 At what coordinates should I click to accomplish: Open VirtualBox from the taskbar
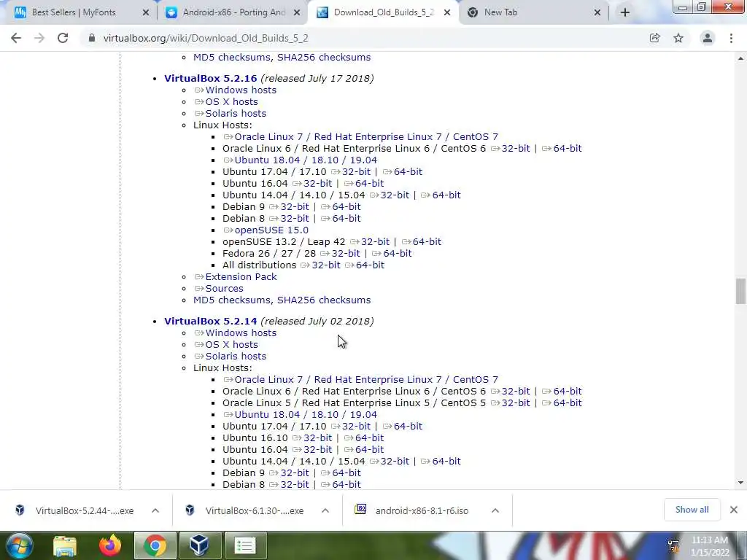pos(199,545)
